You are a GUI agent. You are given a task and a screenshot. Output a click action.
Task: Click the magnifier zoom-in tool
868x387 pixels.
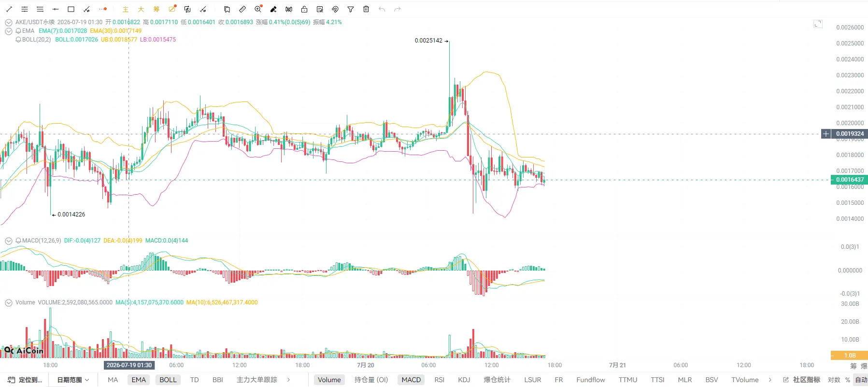[258, 9]
